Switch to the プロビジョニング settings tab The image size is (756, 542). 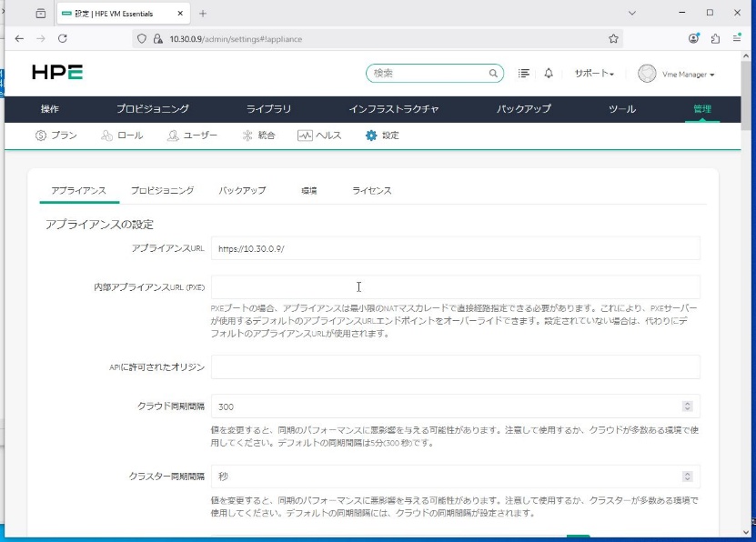point(162,191)
